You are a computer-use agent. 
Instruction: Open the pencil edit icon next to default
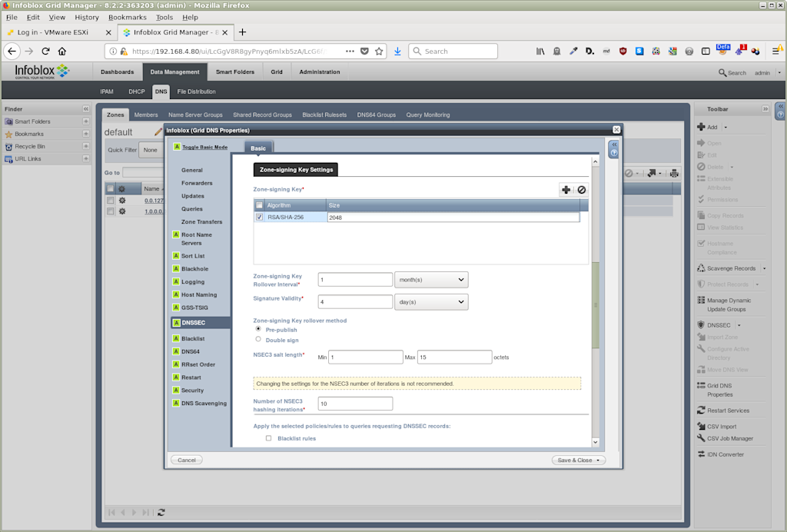point(158,131)
